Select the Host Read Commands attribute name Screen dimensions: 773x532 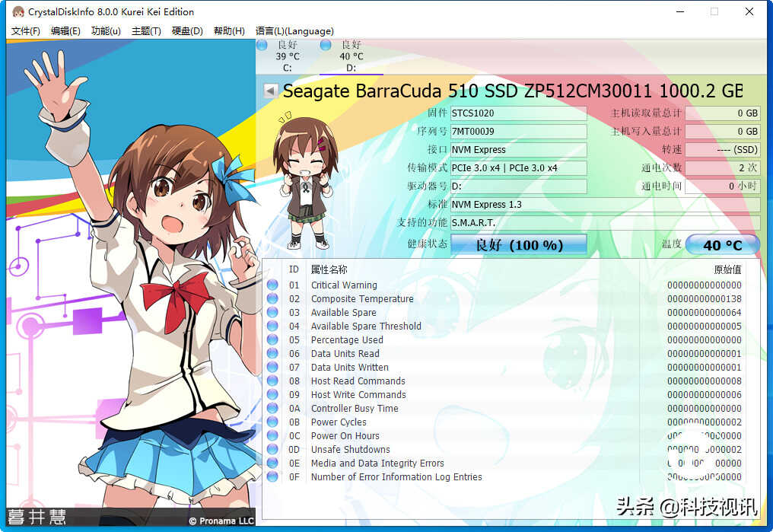click(358, 381)
